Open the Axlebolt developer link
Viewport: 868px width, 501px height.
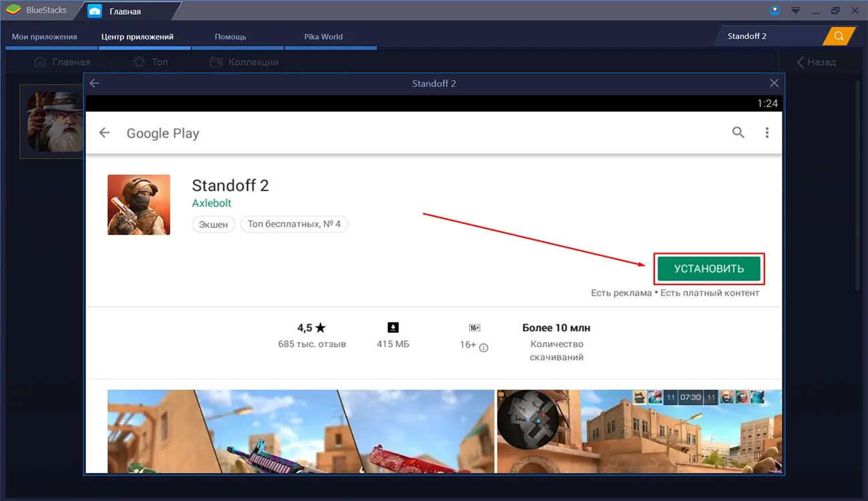coord(212,203)
